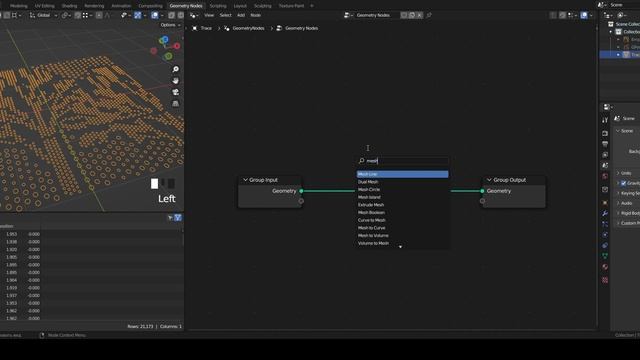Expand the Audio panel
640x360 pixels.
coord(624,203)
